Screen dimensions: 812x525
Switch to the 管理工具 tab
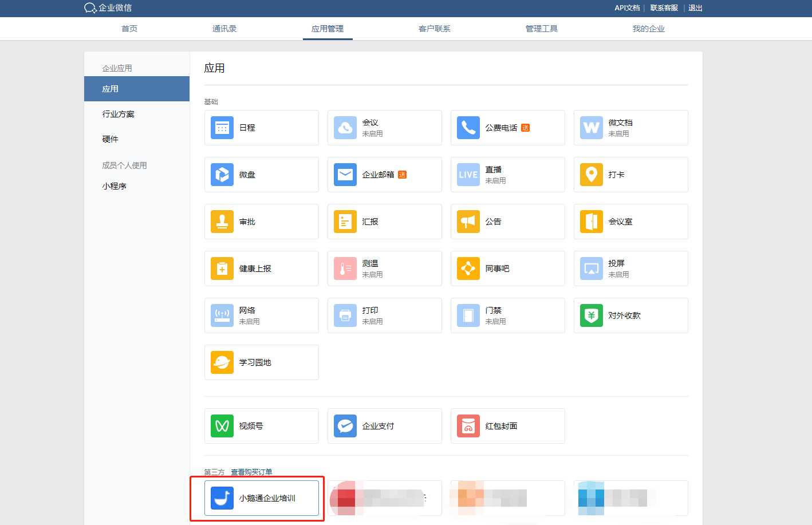click(x=542, y=29)
